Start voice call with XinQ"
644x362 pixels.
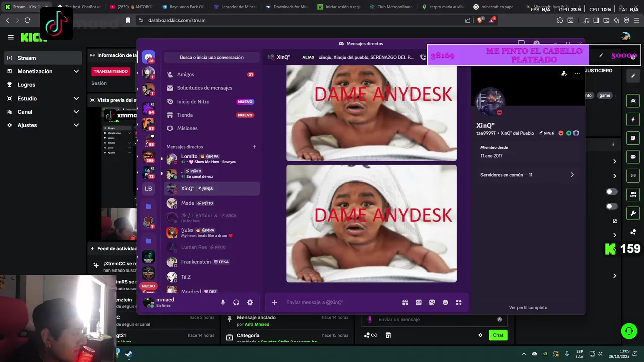click(423, 57)
